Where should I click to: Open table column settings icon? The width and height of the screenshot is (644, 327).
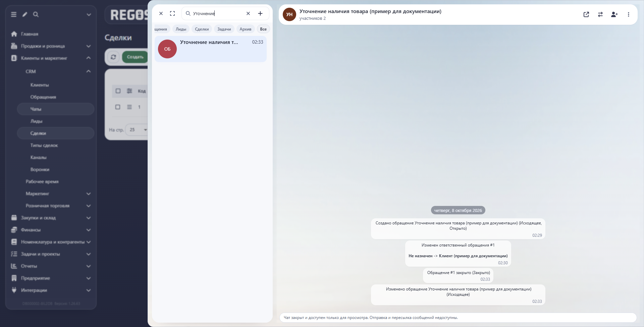coord(129,91)
